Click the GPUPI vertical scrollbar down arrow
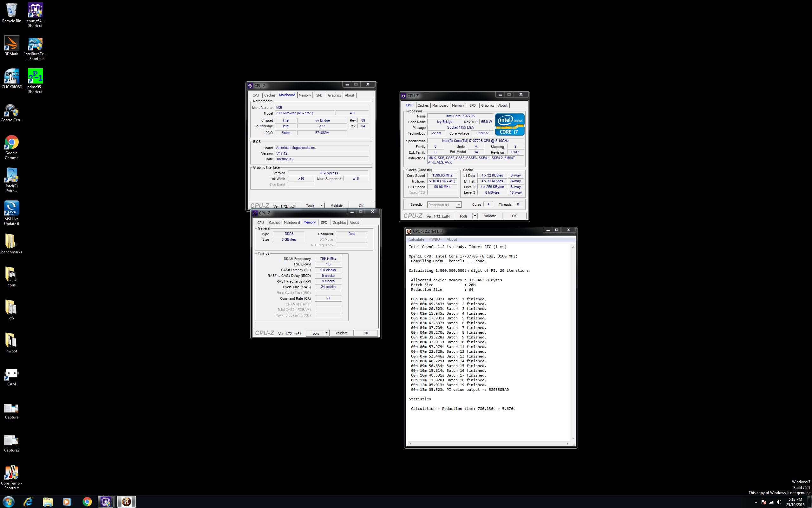 tap(573, 438)
